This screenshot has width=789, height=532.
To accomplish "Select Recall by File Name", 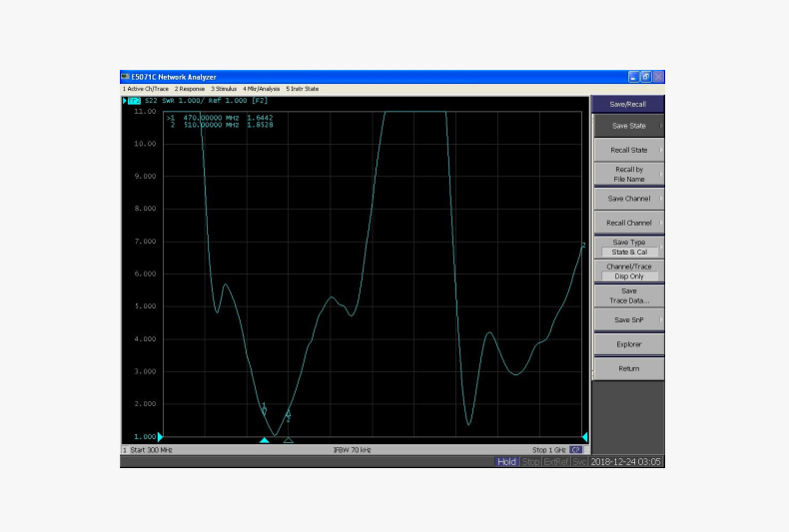I will pyautogui.click(x=629, y=174).
